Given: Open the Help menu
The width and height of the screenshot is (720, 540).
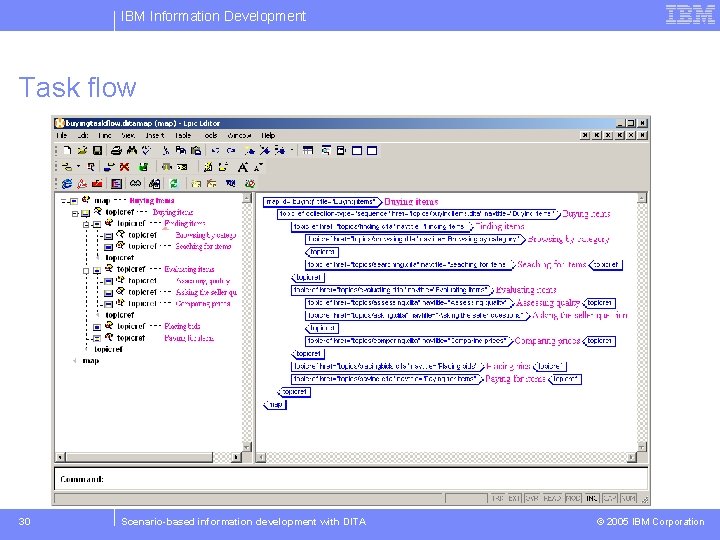Looking at the screenshot, I should [x=268, y=135].
